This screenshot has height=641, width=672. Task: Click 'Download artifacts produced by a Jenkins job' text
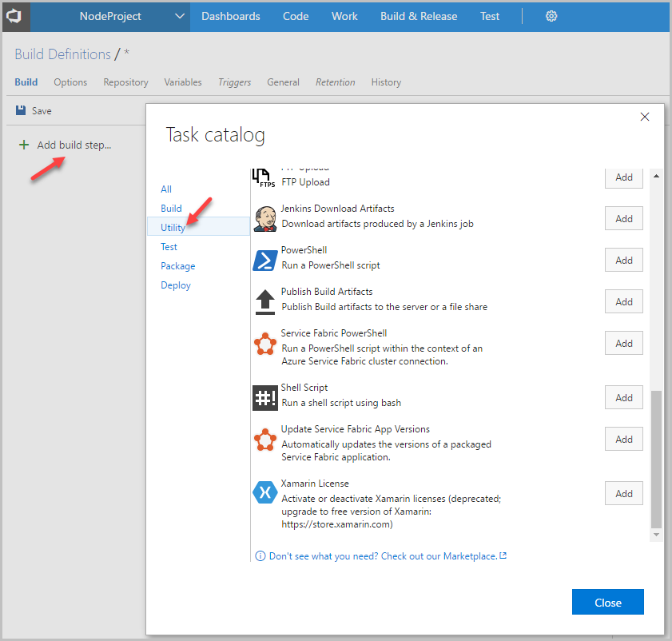[378, 224]
